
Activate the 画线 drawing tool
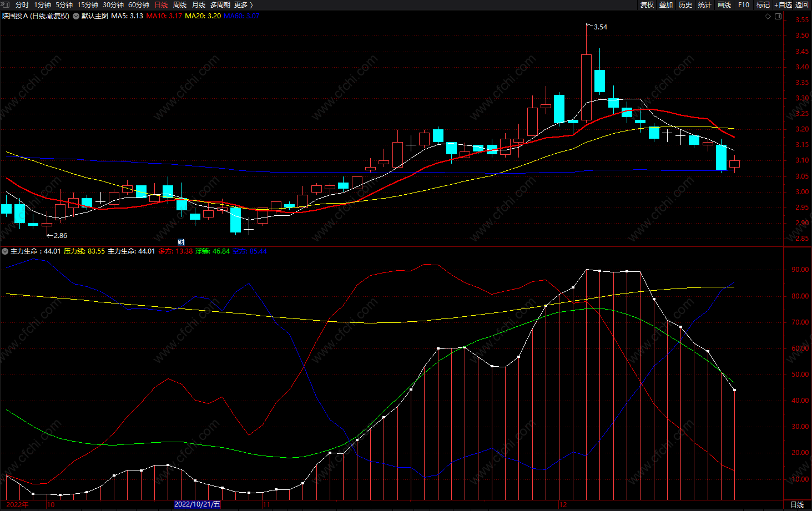point(724,4)
